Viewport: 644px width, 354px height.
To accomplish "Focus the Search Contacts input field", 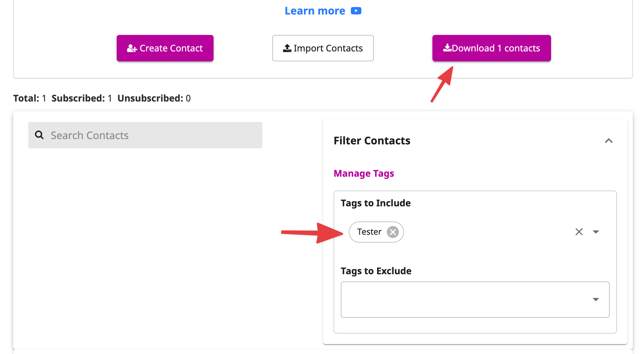I will click(x=145, y=135).
